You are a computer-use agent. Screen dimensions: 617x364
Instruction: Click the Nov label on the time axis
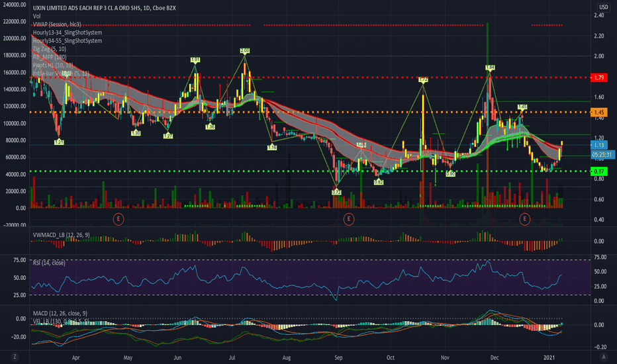(x=445, y=357)
